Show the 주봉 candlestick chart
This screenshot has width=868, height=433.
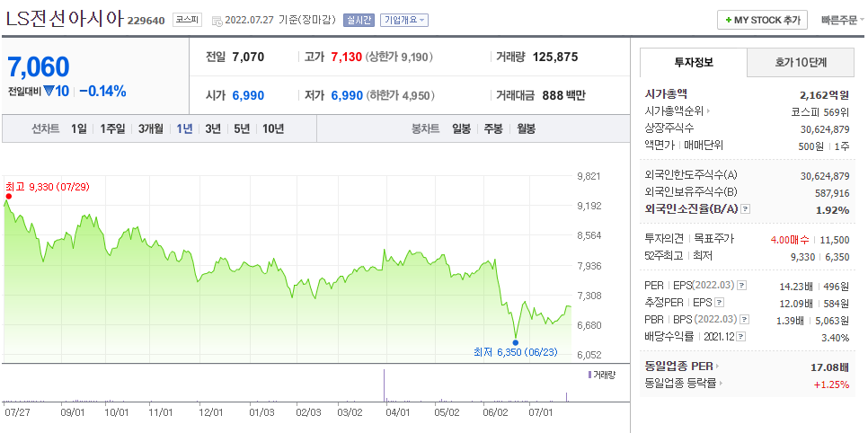pyautogui.click(x=493, y=129)
